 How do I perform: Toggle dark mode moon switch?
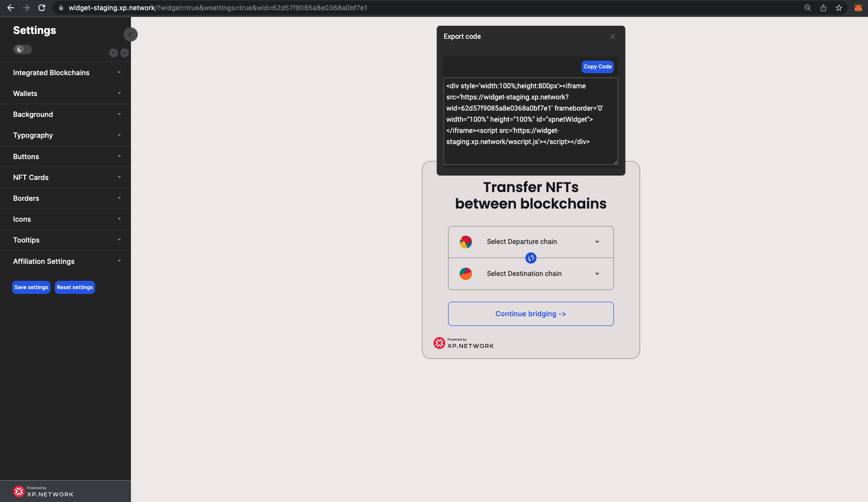point(22,49)
